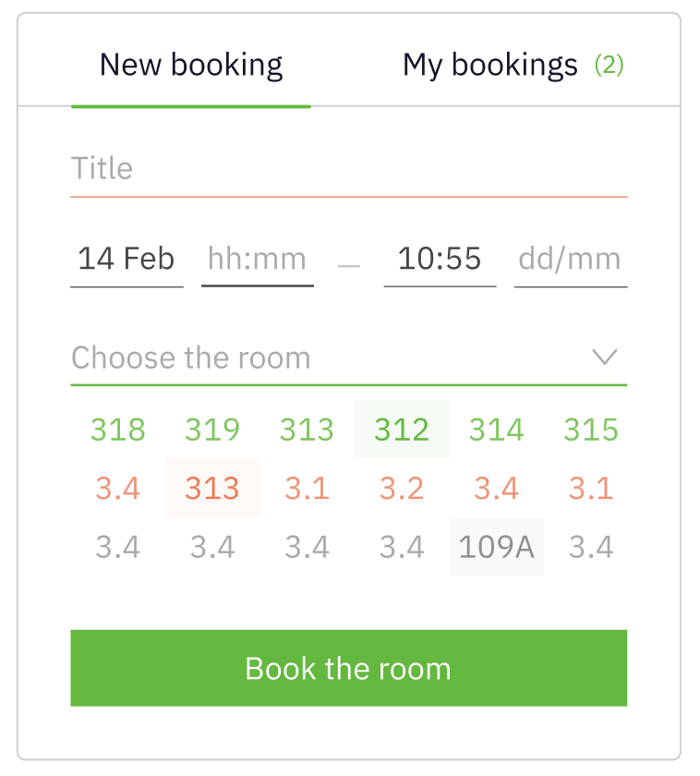Pick available room 314
The height and width of the screenshot is (776, 700).
pos(496,430)
